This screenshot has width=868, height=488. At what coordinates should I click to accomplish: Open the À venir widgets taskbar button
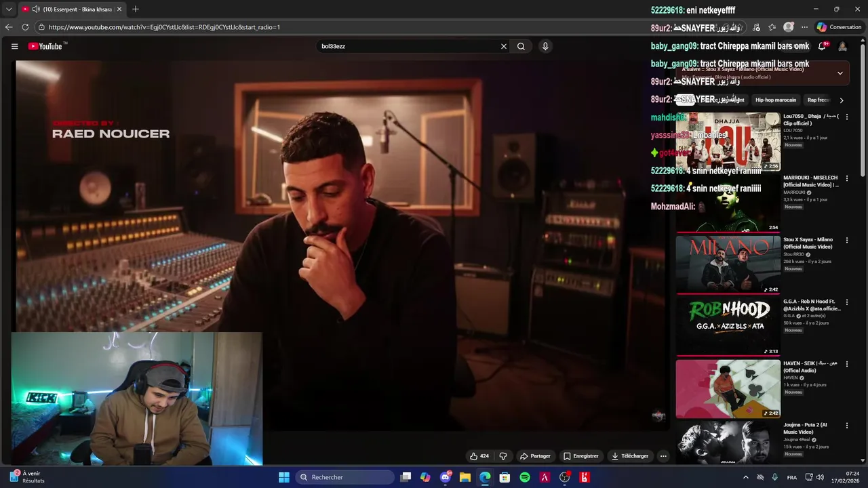coord(27,477)
